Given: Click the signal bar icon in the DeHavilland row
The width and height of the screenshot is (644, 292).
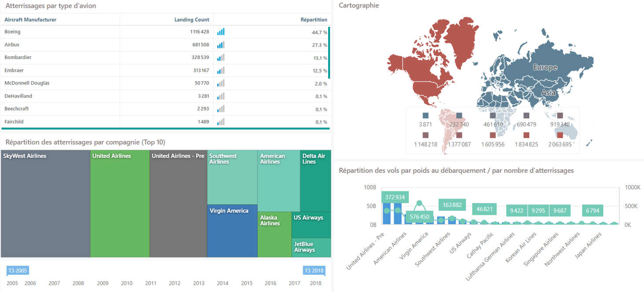Looking at the screenshot, I should point(221,96).
